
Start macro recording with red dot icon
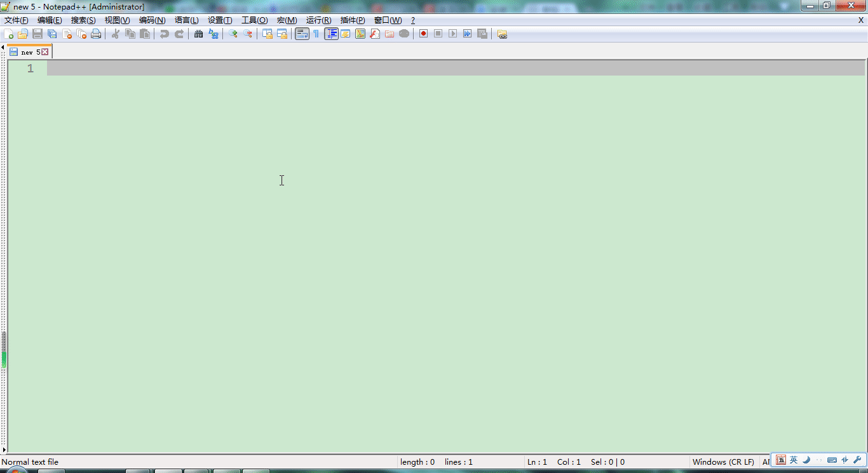pos(423,34)
